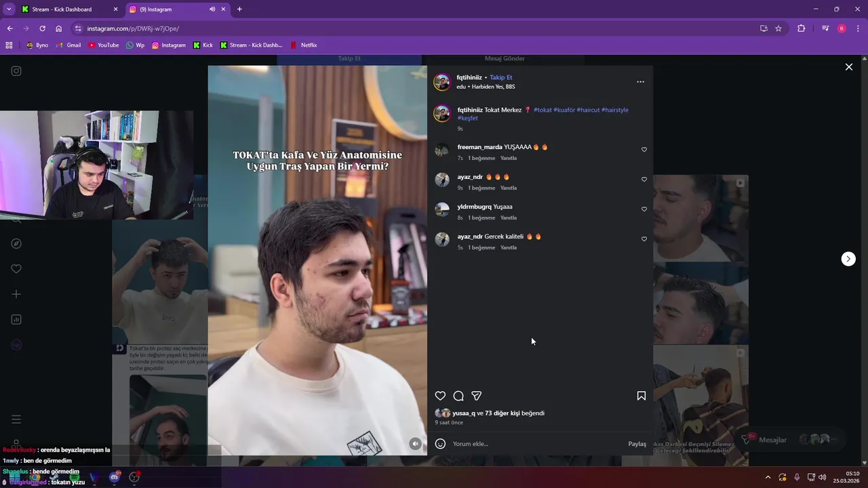868x488 pixels.
Task: Like ayaz_ndr's fire emoji comment
Action: pyautogui.click(x=644, y=180)
